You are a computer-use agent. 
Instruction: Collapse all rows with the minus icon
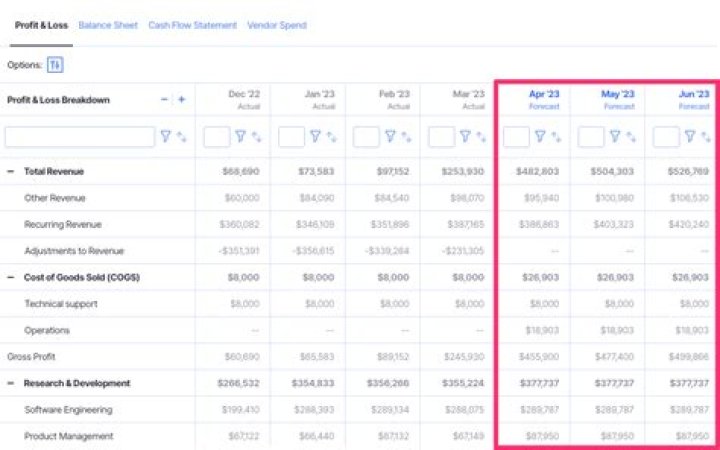(164, 100)
